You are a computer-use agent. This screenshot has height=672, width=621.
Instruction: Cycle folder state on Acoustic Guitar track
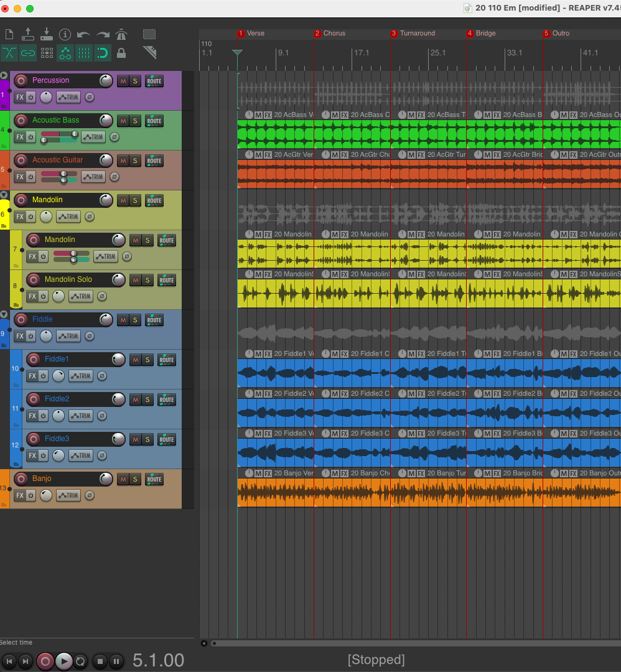pos(4,185)
